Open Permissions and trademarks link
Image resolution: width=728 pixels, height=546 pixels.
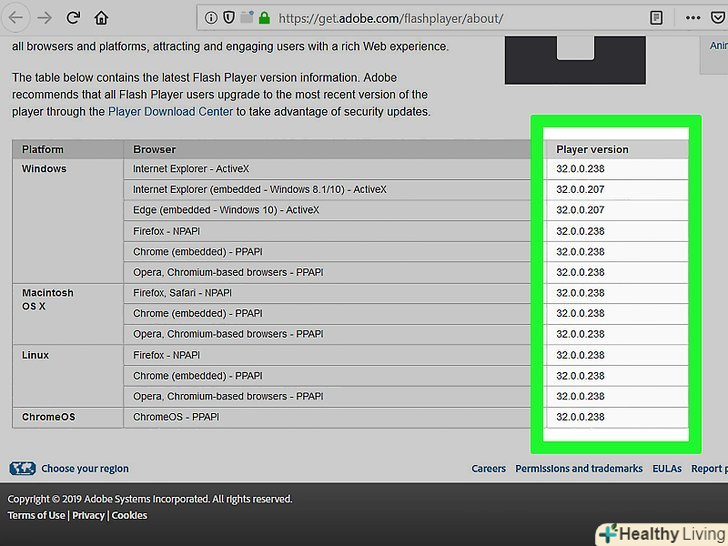coord(579,468)
